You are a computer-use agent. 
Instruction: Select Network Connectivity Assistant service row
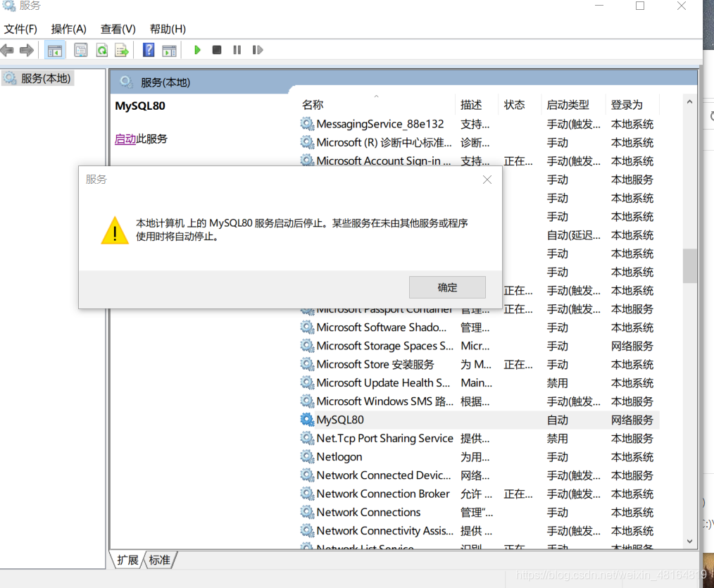(479, 531)
